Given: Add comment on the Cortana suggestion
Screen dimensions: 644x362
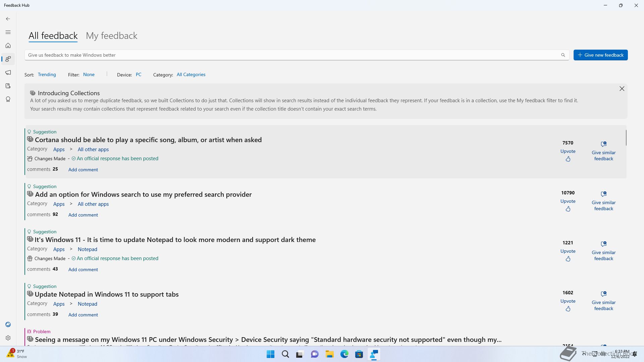Looking at the screenshot, I should (x=83, y=170).
